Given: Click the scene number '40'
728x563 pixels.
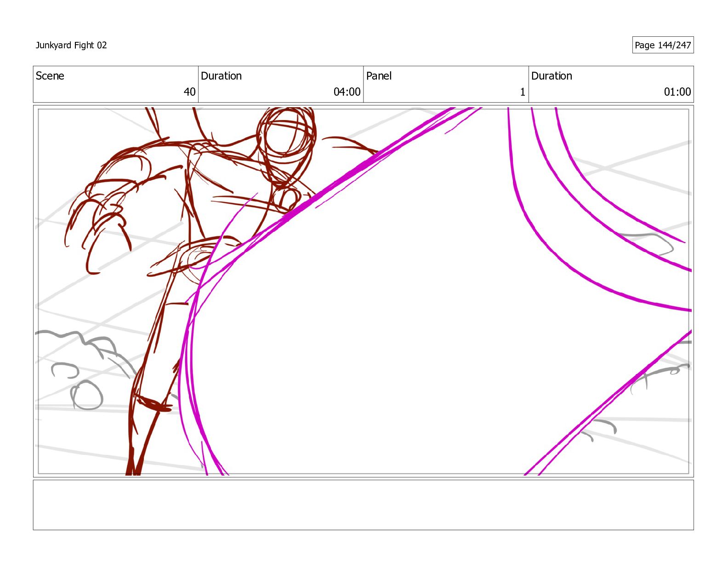Looking at the screenshot, I should point(189,92).
